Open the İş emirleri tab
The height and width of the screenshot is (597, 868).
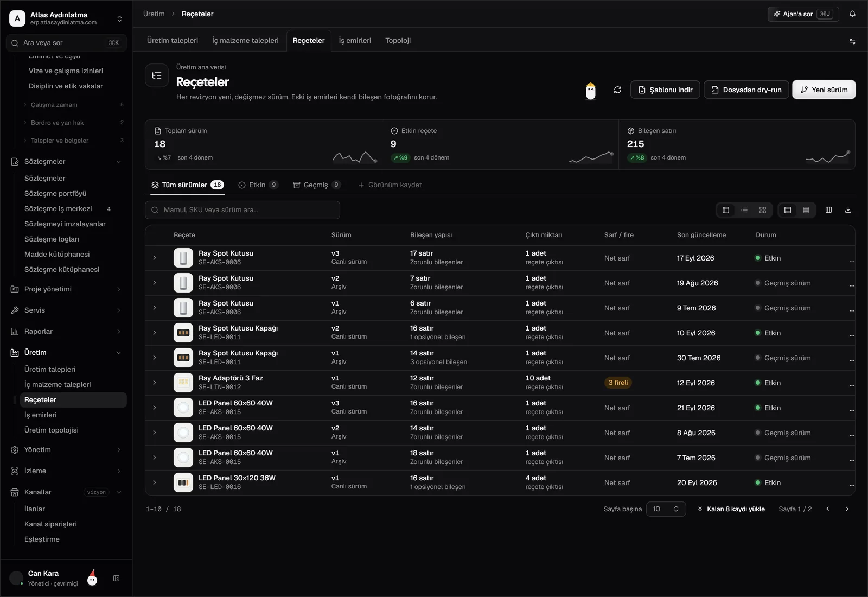[x=355, y=41]
